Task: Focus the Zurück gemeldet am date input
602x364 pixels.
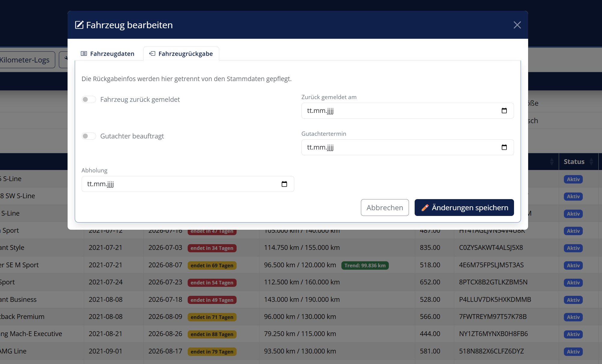Action: pyautogui.click(x=408, y=111)
